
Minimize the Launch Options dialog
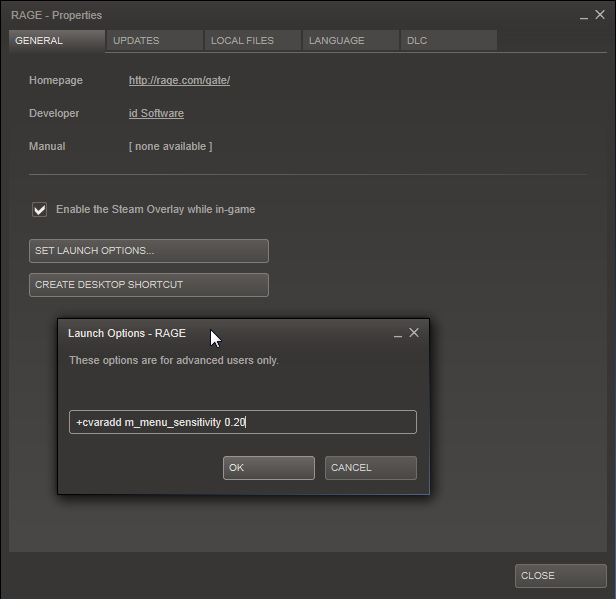coord(398,336)
